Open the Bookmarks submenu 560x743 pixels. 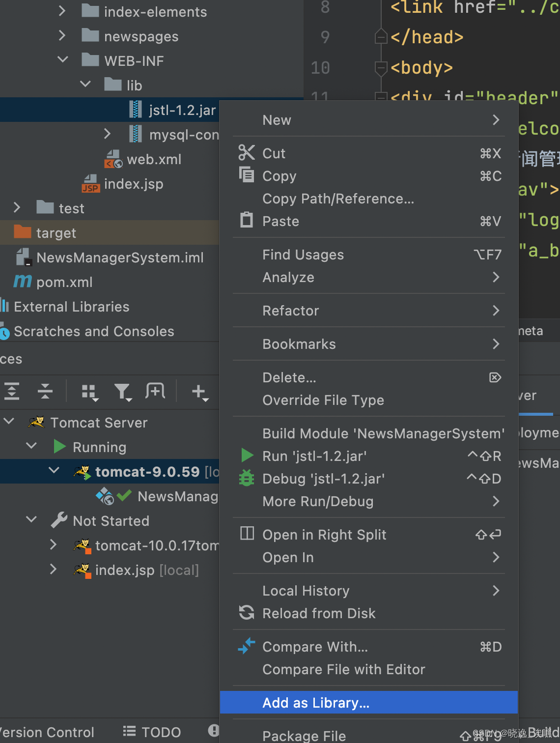pos(368,344)
